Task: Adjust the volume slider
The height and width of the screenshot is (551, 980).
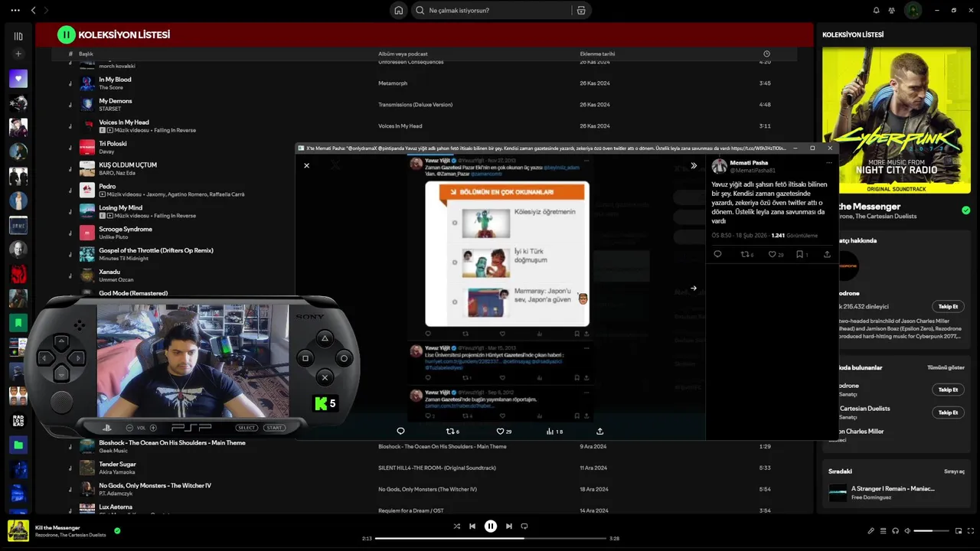Action: [x=931, y=531]
